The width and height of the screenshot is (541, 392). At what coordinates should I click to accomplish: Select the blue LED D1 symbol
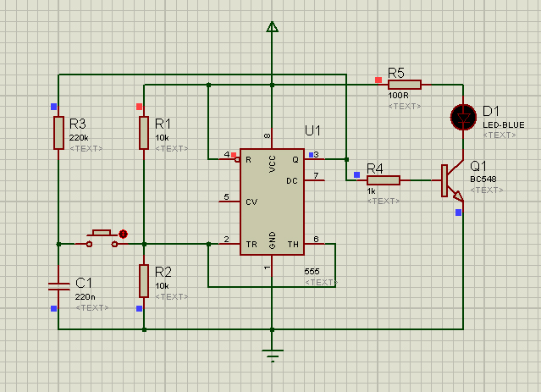click(463, 118)
